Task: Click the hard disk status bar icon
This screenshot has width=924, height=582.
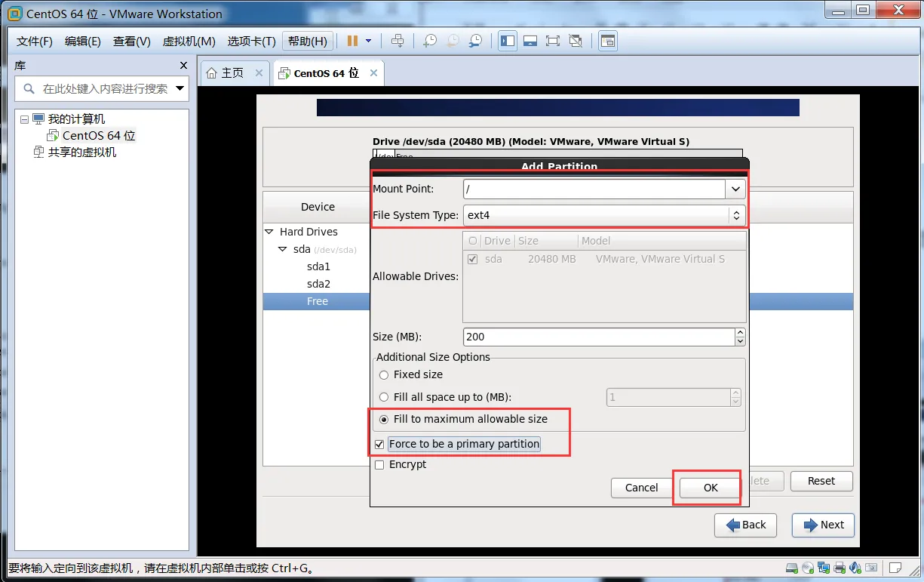Action: tap(792, 568)
